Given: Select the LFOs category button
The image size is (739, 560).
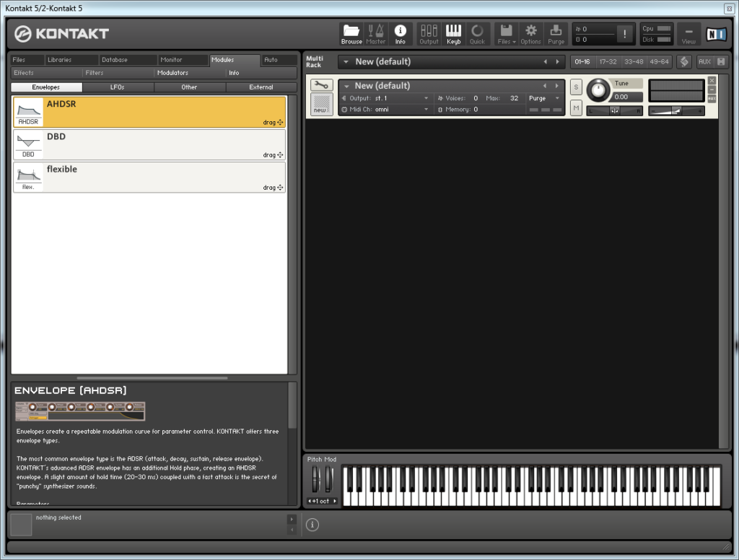Looking at the screenshot, I should pos(118,87).
